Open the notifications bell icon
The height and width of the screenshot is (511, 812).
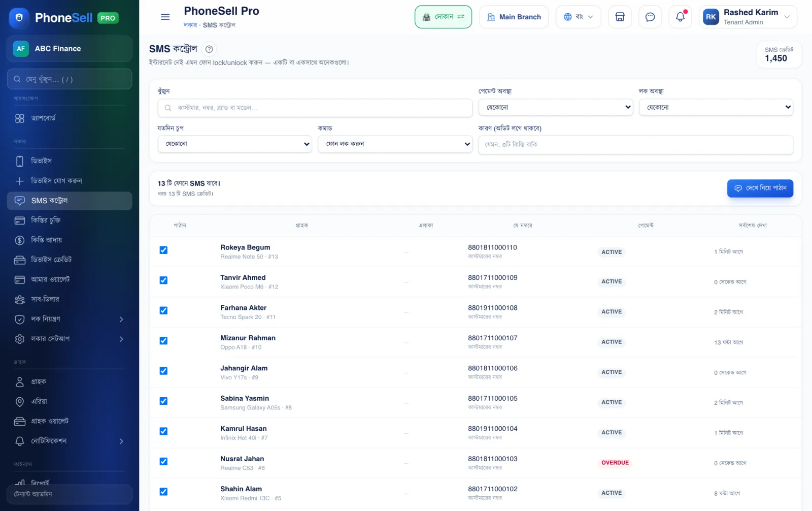coord(680,17)
